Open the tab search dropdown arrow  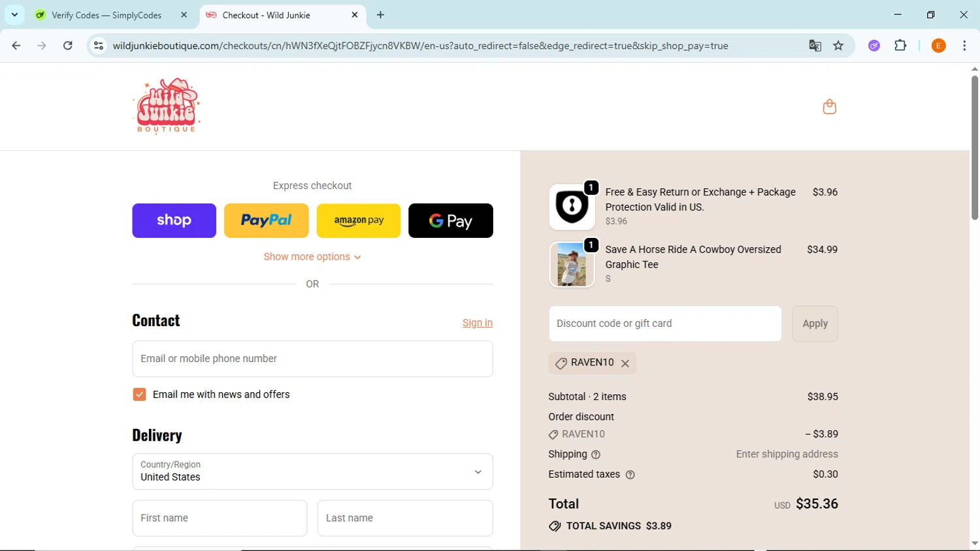click(x=14, y=14)
